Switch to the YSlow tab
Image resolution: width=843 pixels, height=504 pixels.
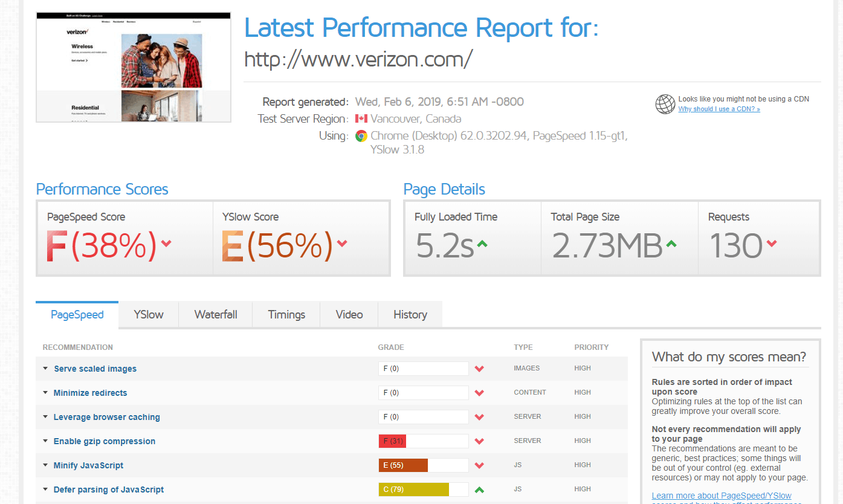(x=149, y=315)
